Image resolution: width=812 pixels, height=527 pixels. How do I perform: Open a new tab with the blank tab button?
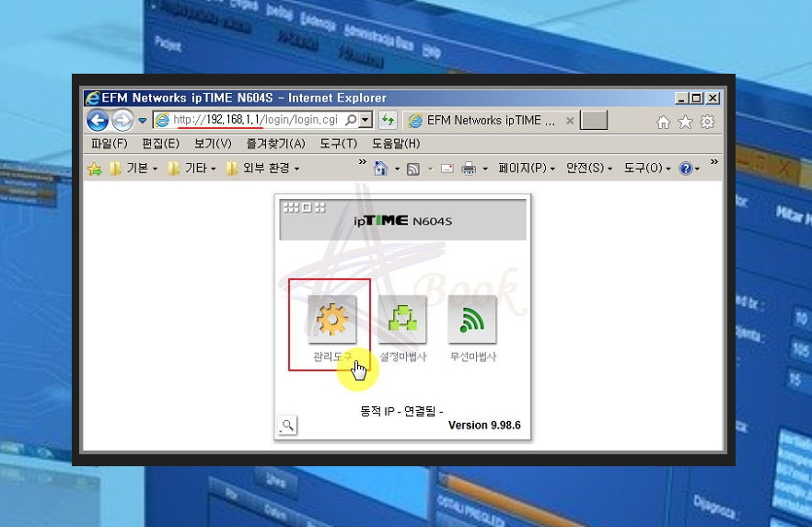click(x=594, y=121)
